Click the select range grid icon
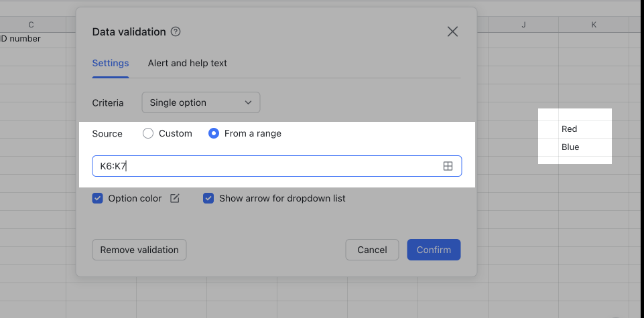Screen dimensions: 644x318 (448, 166)
